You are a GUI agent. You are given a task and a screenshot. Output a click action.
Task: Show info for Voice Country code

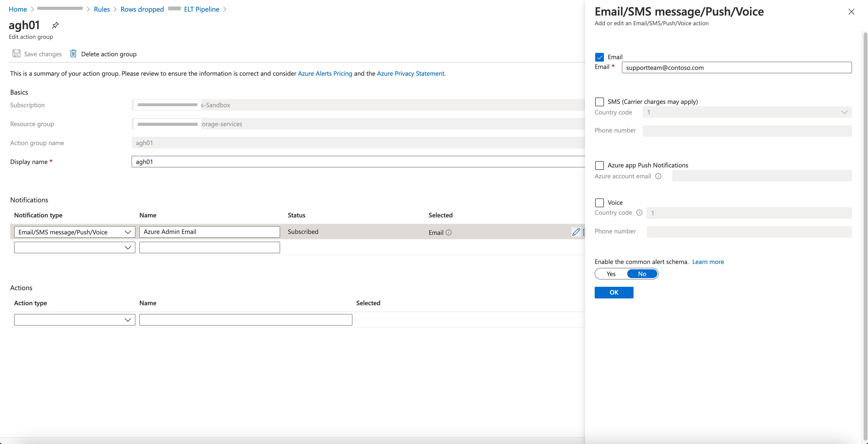point(639,213)
